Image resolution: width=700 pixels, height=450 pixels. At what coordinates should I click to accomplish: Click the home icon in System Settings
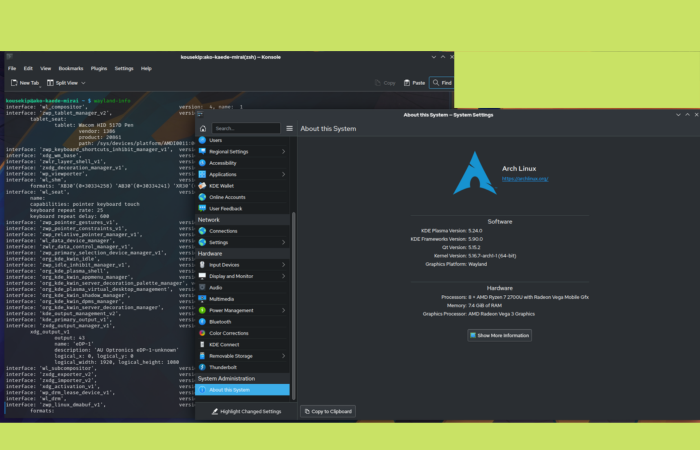pos(203,129)
